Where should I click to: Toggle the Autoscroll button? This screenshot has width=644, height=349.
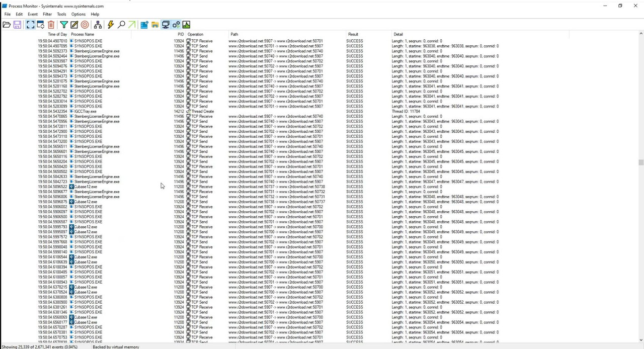click(x=41, y=25)
